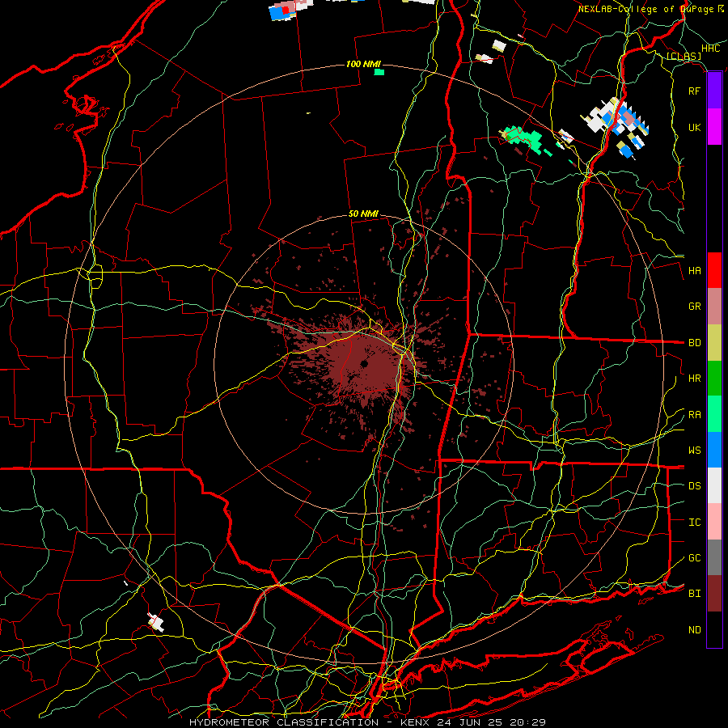Click the GC legend label

[694, 558]
